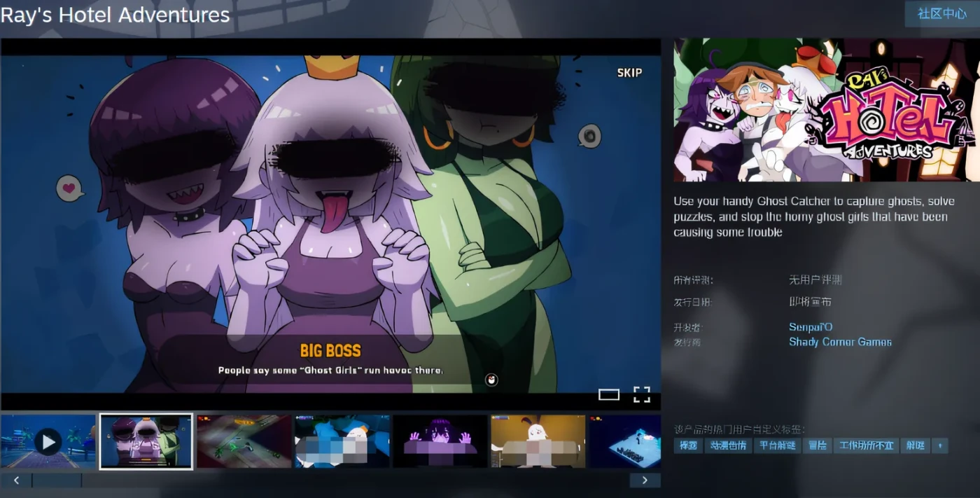Image resolution: width=980 pixels, height=498 pixels.
Task: Select the 解谜 tag
Action: tap(915, 445)
